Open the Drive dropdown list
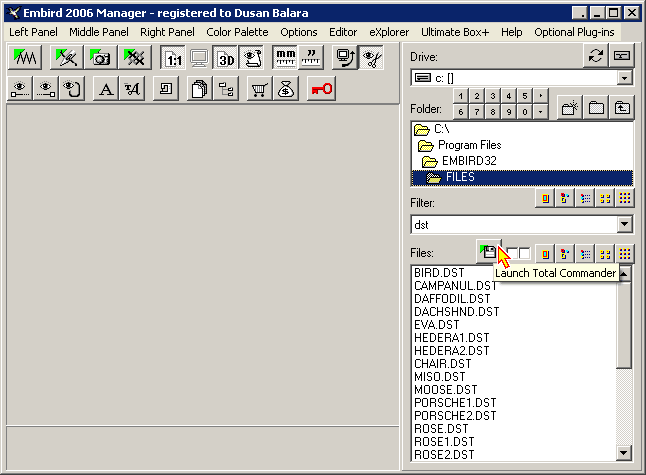Image resolution: width=646 pixels, height=475 pixels. 625,77
